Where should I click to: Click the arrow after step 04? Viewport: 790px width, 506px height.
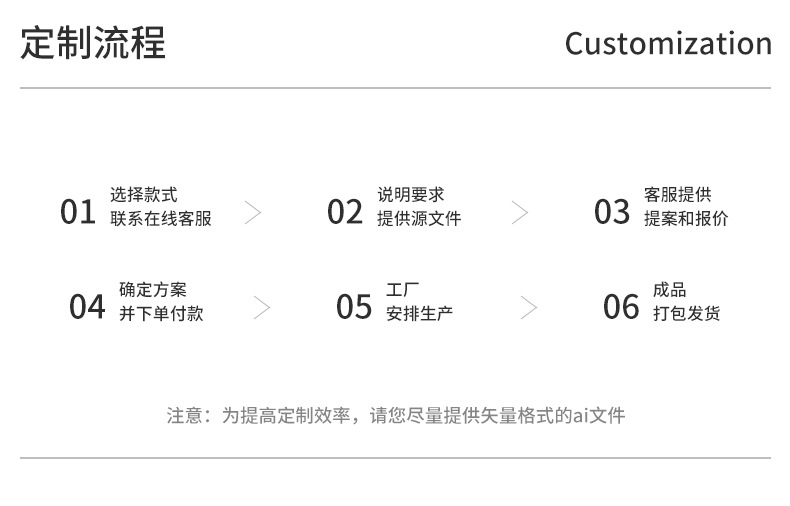262,307
